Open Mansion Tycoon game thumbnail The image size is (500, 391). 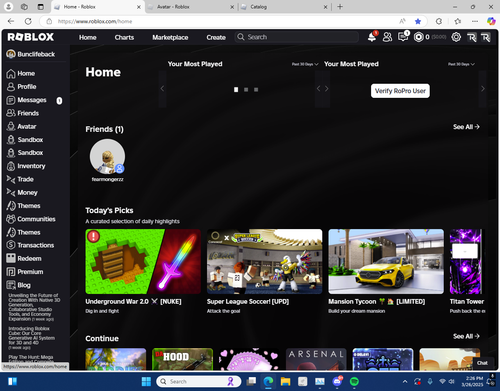[x=386, y=261]
